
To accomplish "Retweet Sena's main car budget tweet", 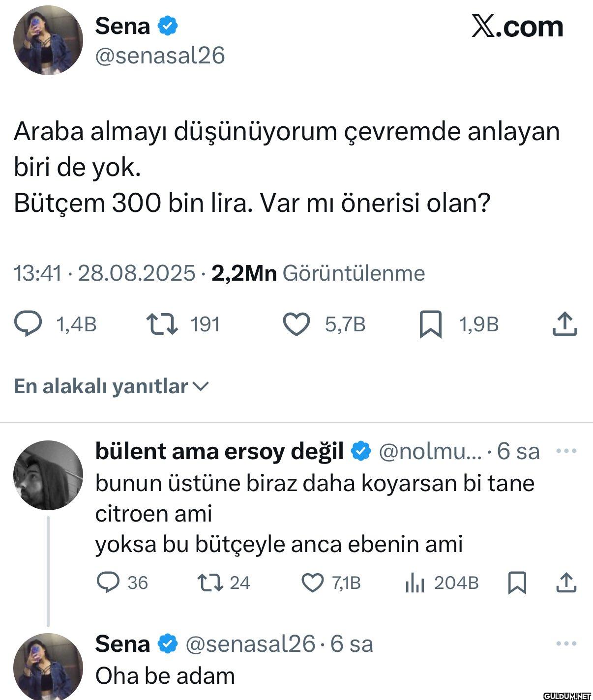I will pos(163,324).
